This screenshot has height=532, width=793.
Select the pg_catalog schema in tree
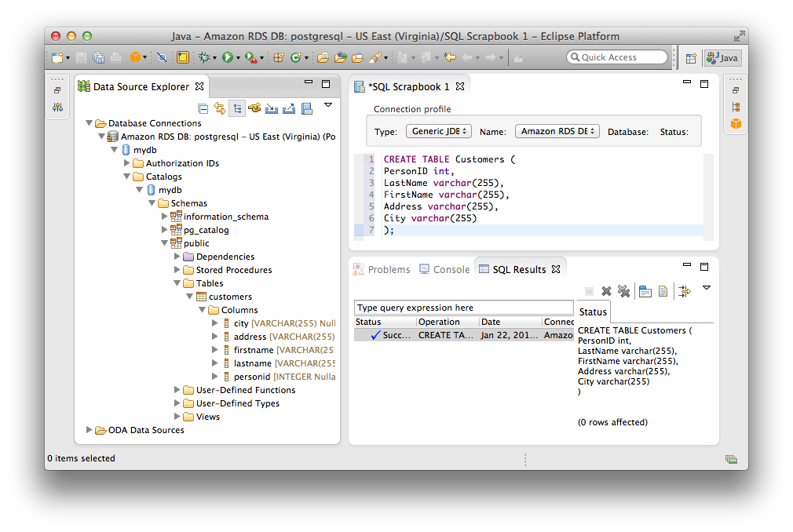[x=206, y=230]
